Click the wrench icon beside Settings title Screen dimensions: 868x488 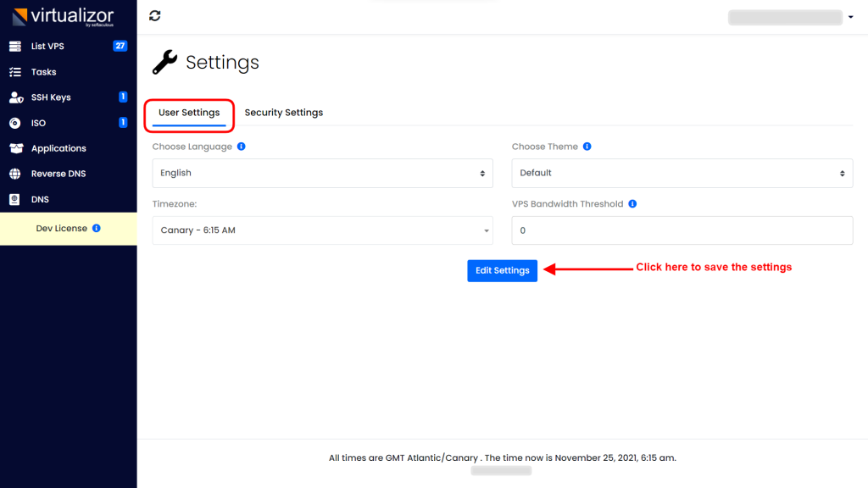pyautogui.click(x=165, y=61)
